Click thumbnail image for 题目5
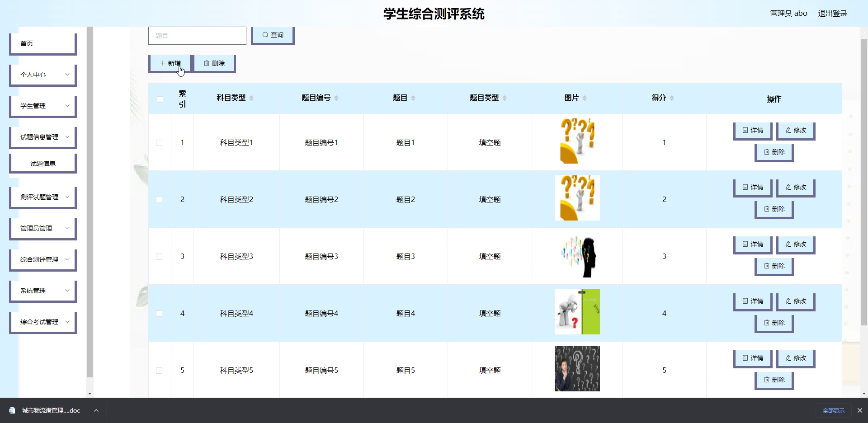 tap(577, 369)
